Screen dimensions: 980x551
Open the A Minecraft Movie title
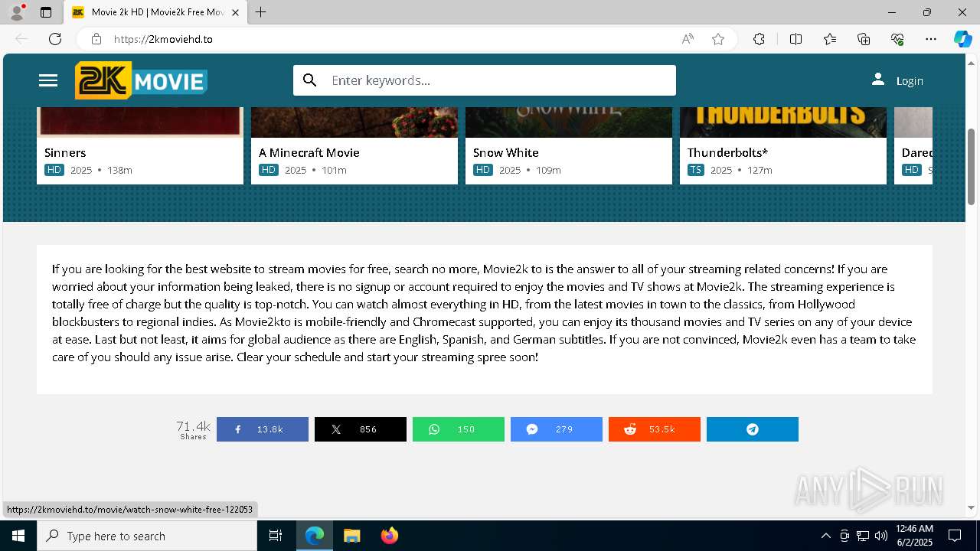pyautogui.click(x=309, y=152)
